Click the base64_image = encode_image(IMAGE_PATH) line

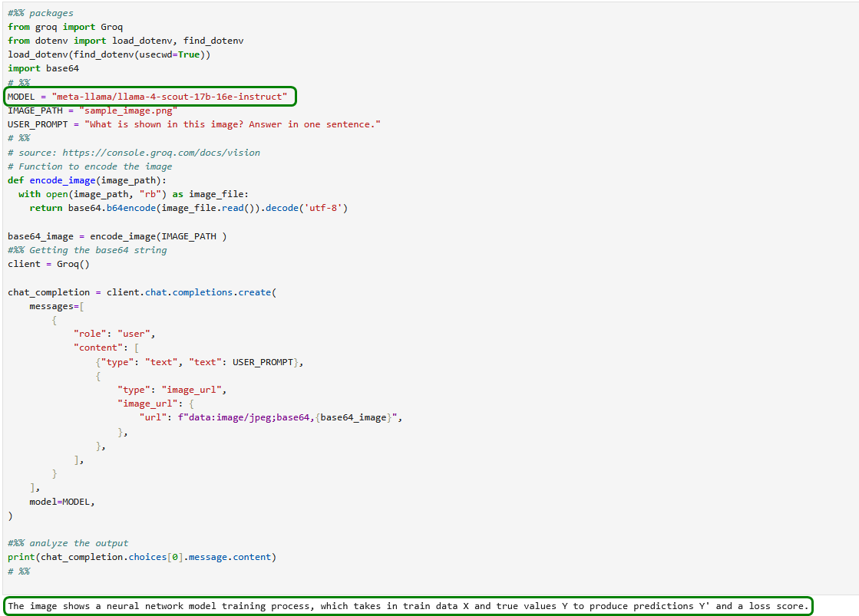pyautogui.click(x=117, y=236)
